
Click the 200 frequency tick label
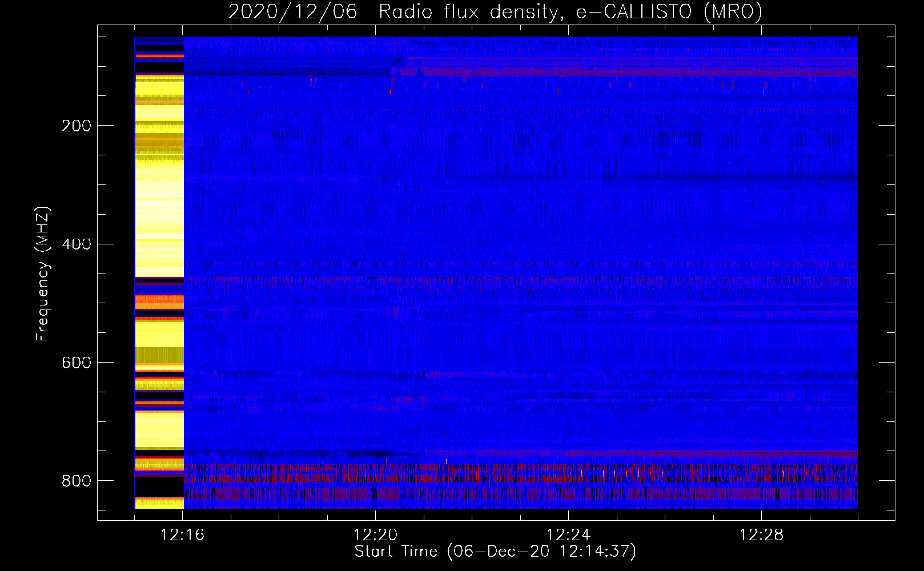tap(77, 126)
